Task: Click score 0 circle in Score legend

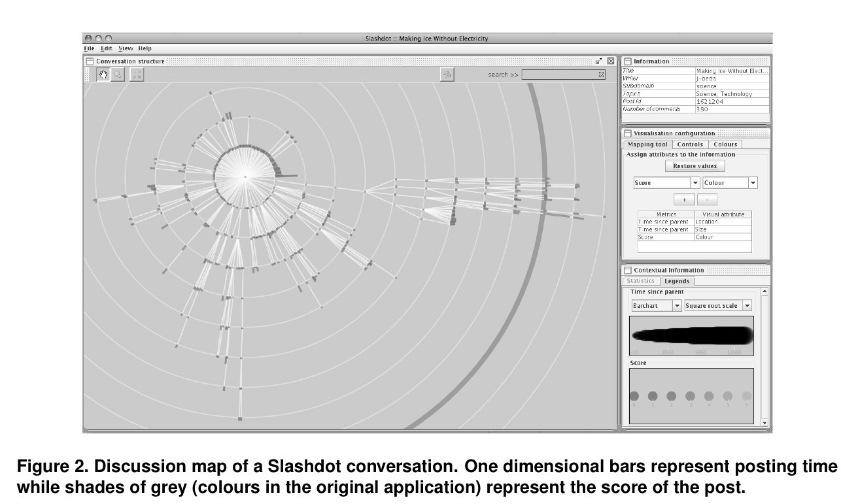Action: (634, 396)
